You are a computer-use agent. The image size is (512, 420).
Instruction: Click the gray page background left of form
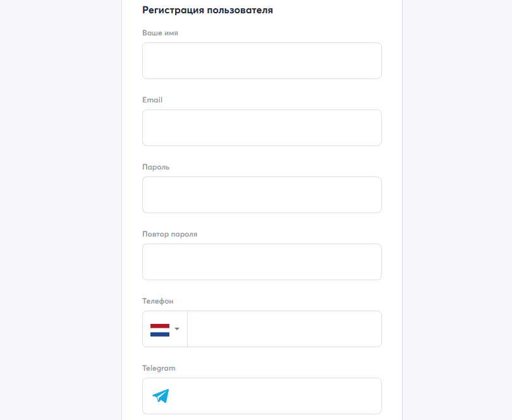pyautogui.click(x=60, y=209)
